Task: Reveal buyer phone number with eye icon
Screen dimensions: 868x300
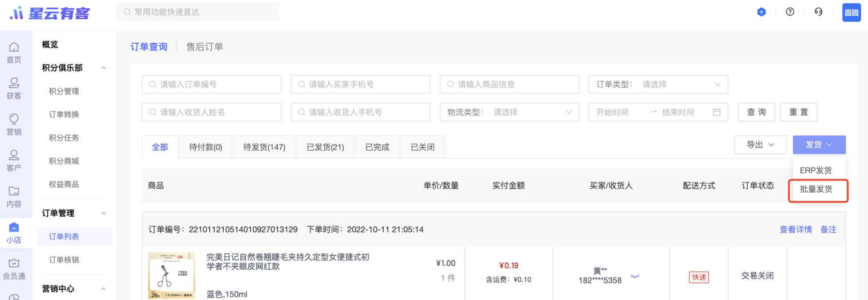Action: pos(635,276)
